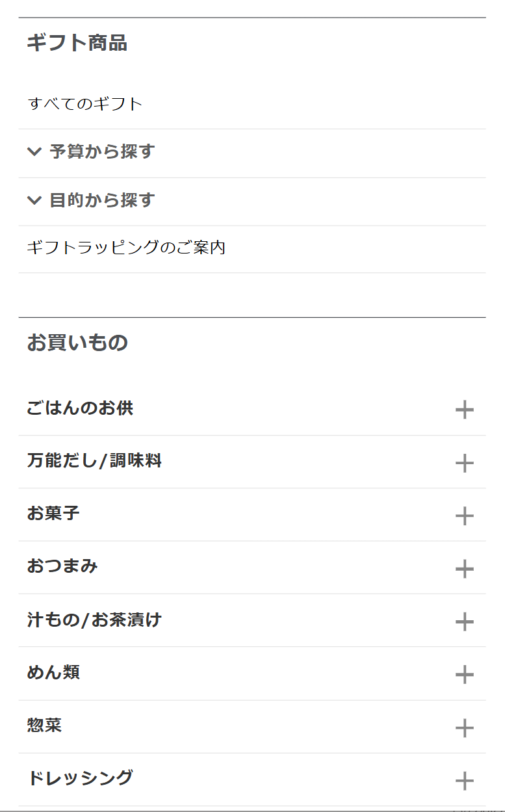Choose the めん類 category label

click(x=53, y=672)
